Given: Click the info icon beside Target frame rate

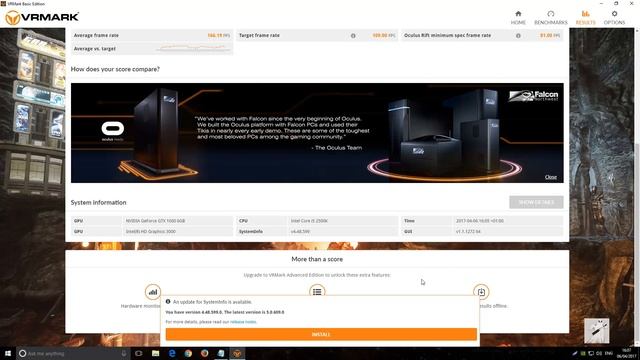Looking at the screenshot, I should [x=353, y=36].
